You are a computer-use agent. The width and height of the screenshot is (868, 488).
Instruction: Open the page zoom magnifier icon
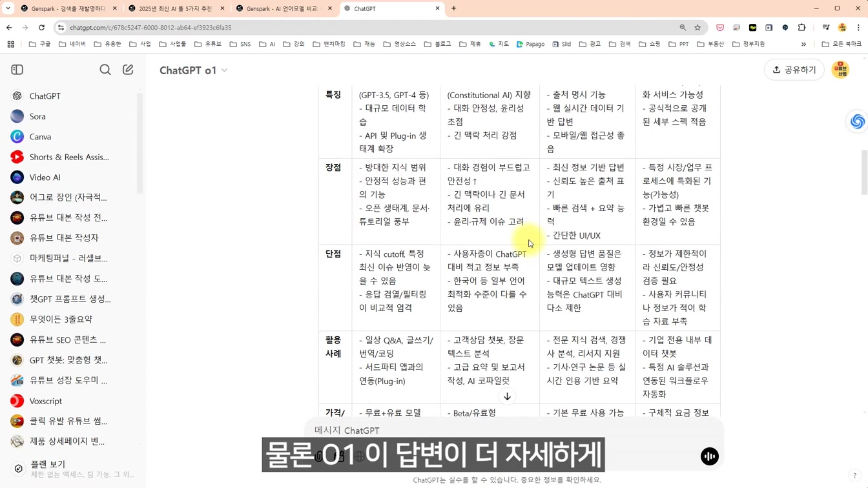pyautogui.click(x=683, y=28)
